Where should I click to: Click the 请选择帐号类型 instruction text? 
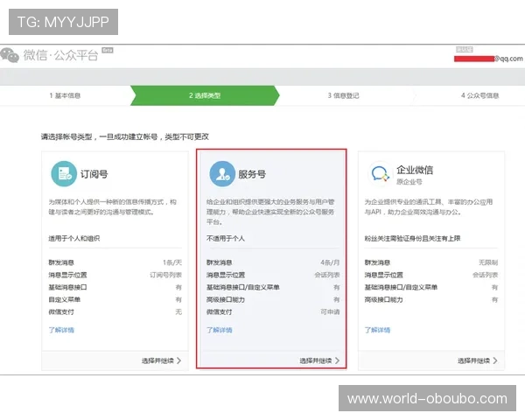pos(125,136)
